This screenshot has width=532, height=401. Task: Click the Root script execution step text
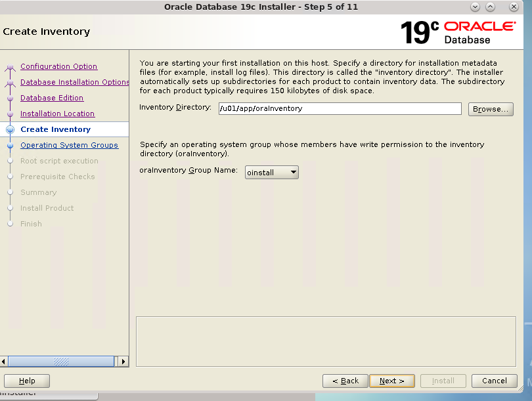59,161
